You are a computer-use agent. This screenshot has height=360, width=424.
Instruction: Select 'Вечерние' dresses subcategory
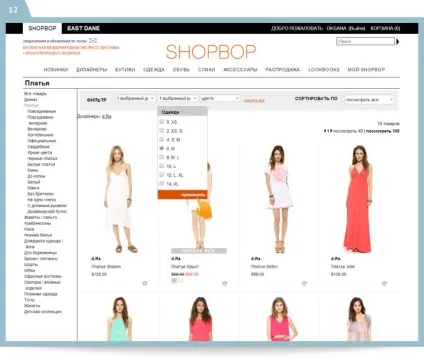tap(37, 129)
